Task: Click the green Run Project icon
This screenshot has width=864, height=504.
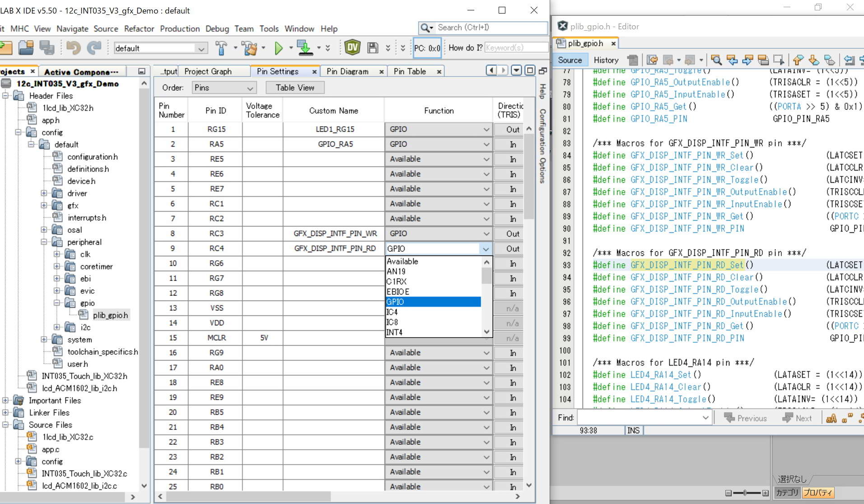Action: coord(279,48)
